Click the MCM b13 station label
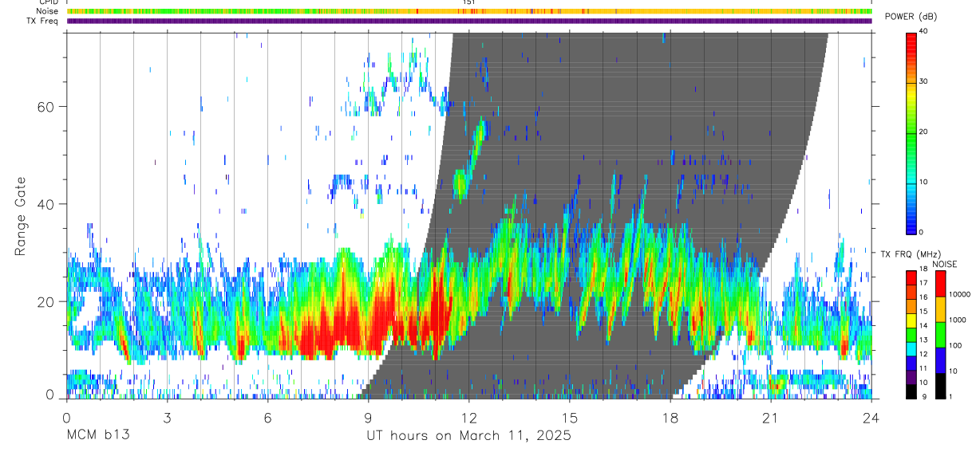The height and width of the screenshot is (452, 980). 97,436
